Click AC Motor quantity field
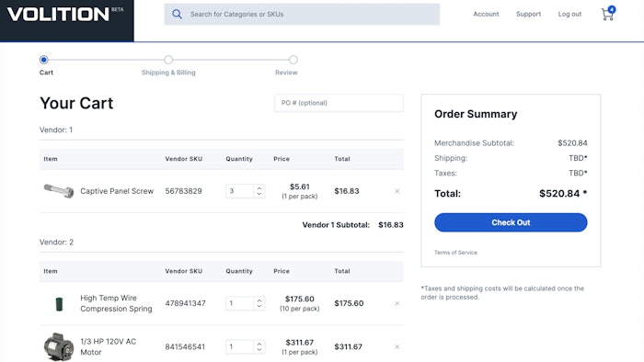644x362 pixels. click(240, 346)
